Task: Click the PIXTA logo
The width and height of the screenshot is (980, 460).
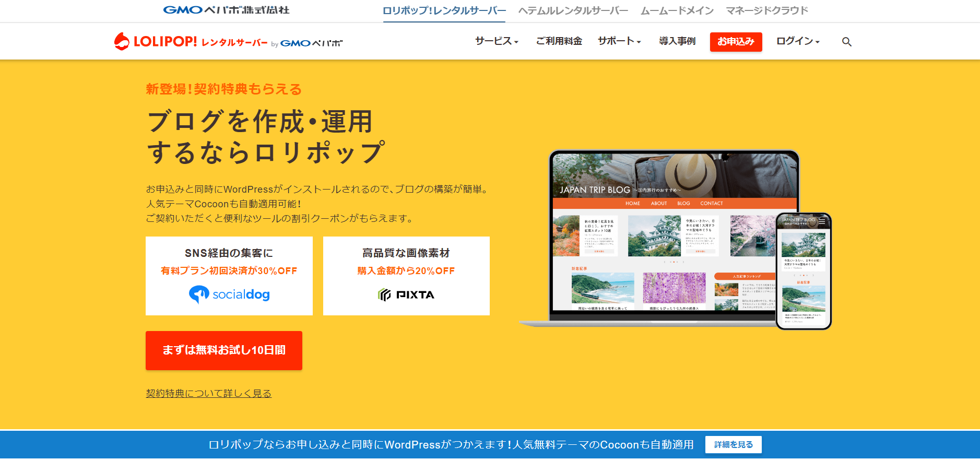Action: [x=406, y=295]
